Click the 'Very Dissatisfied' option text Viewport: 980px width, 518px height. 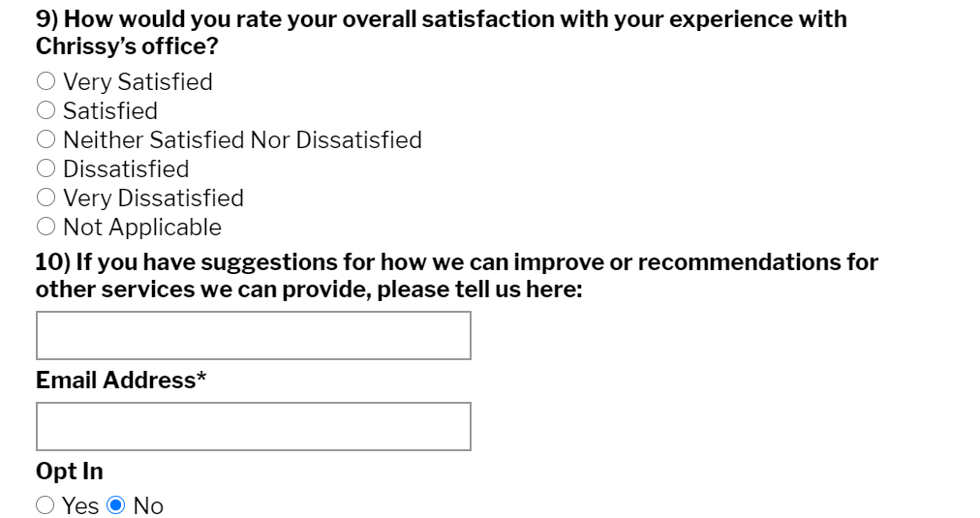[153, 198]
